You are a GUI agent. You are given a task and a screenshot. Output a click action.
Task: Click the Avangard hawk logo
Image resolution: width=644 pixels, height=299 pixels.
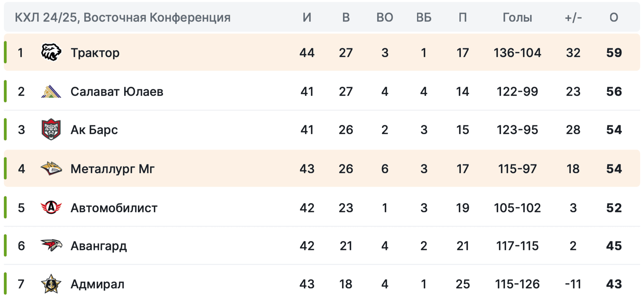pos(51,245)
